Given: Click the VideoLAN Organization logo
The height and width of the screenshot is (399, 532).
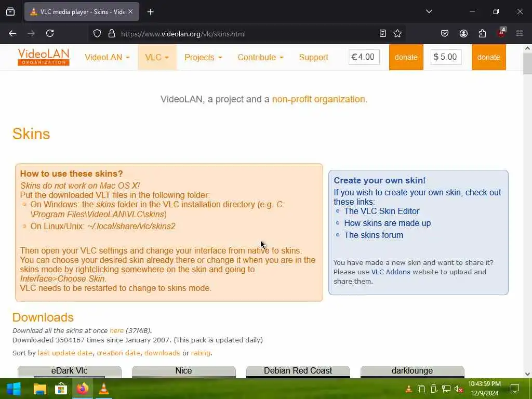Looking at the screenshot, I should tap(44, 57).
